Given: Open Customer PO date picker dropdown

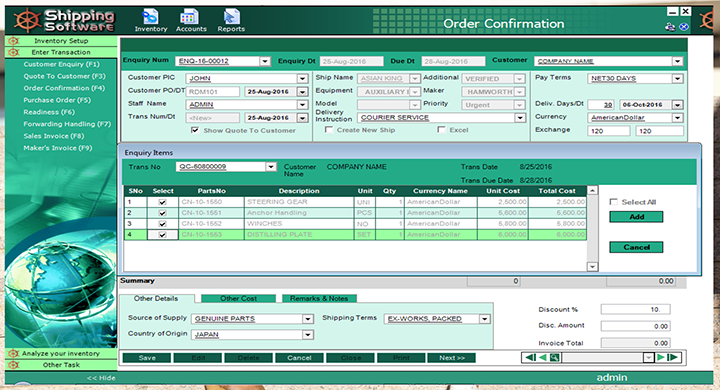Looking at the screenshot, I should (x=302, y=92).
